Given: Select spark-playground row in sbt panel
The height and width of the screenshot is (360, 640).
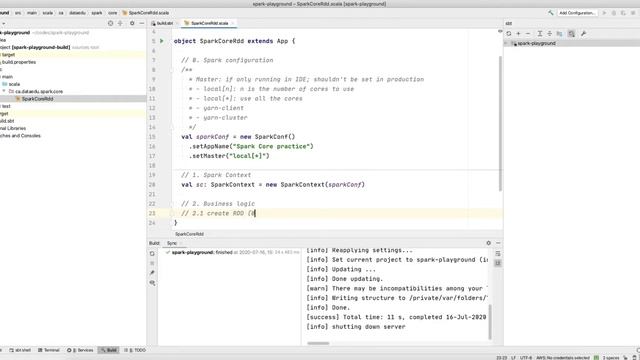Looking at the screenshot, I should point(571,43).
